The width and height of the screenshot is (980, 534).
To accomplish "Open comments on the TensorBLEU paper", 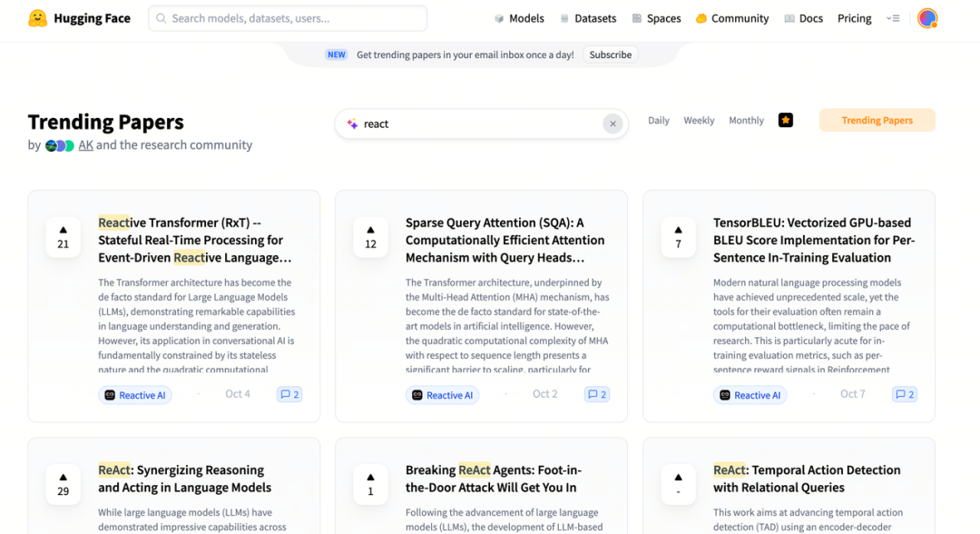I will [x=904, y=394].
